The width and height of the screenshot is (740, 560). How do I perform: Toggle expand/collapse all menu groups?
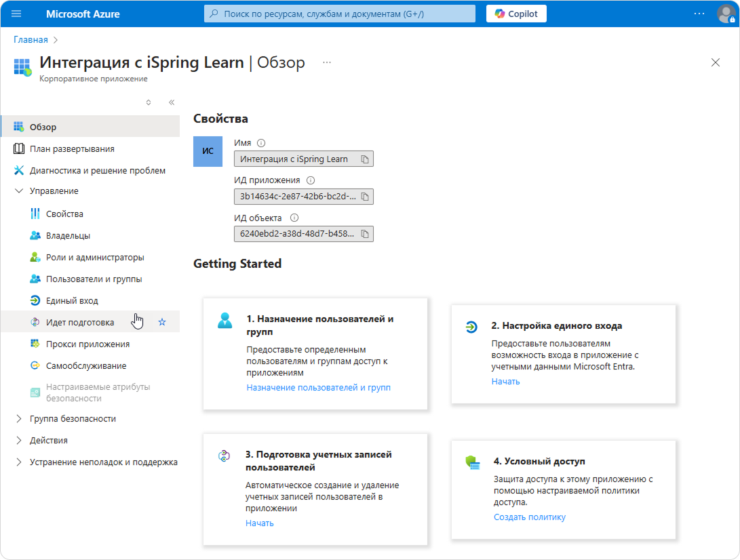[148, 102]
